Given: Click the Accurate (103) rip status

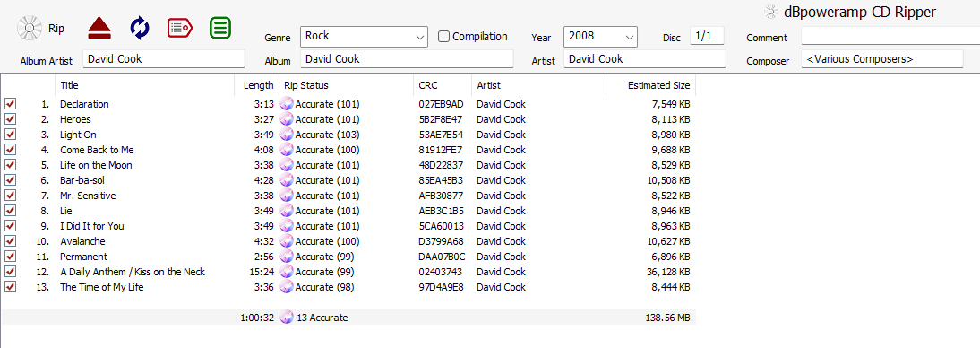Looking at the screenshot, I should pyautogui.click(x=328, y=135).
